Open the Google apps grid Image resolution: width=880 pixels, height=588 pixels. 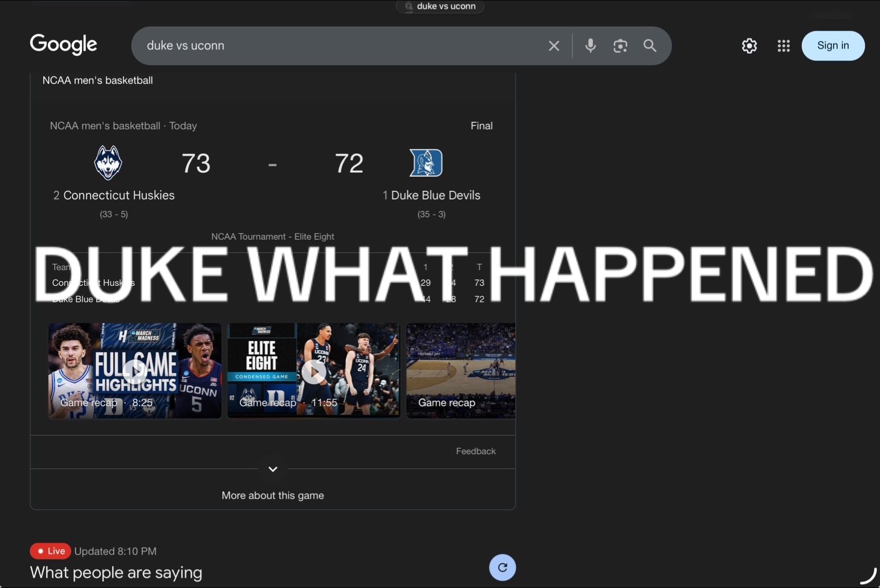click(783, 46)
